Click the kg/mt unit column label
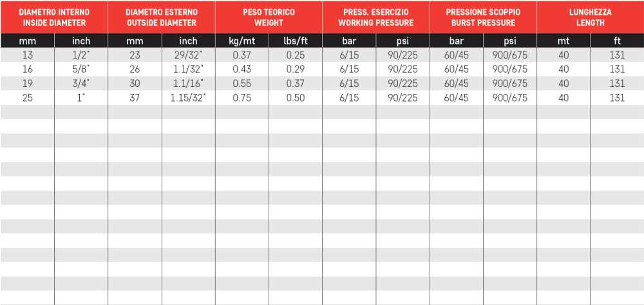This screenshot has width=644, height=305. 242,41
